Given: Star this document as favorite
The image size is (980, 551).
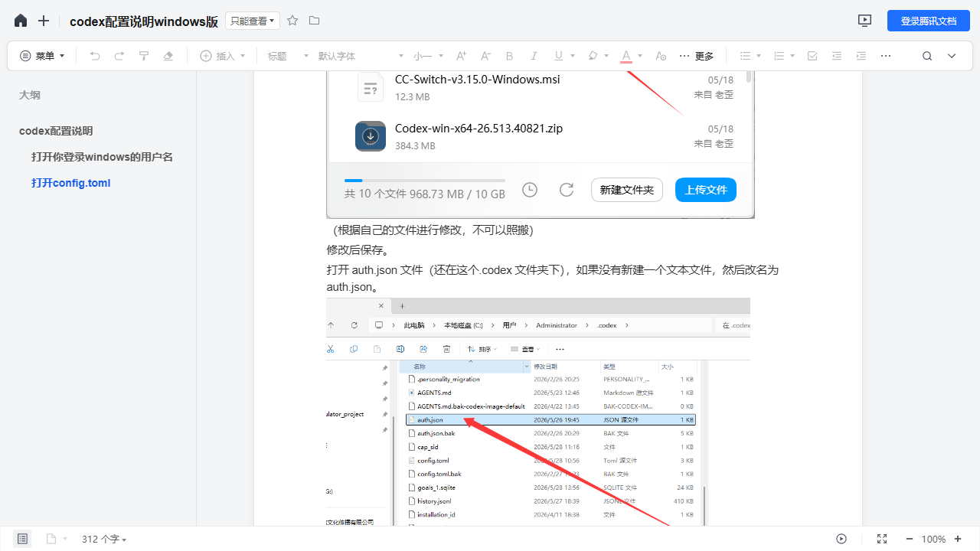Looking at the screenshot, I should click(292, 21).
